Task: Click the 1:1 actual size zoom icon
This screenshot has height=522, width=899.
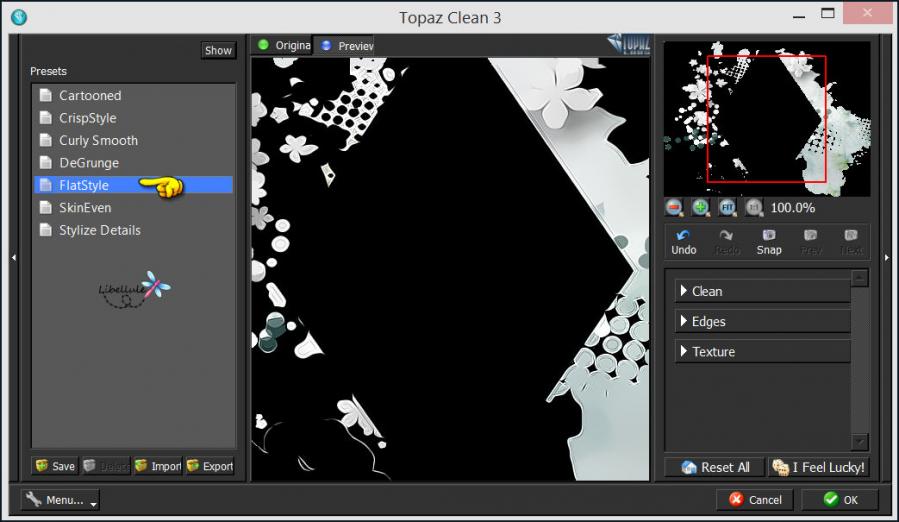Action: coord(753,207)
